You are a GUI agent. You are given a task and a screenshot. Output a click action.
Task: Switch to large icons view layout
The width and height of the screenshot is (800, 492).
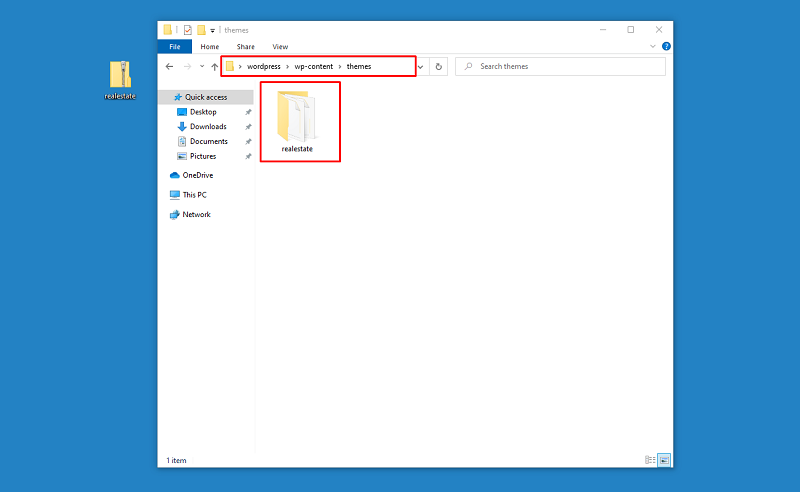click(664, 460)
